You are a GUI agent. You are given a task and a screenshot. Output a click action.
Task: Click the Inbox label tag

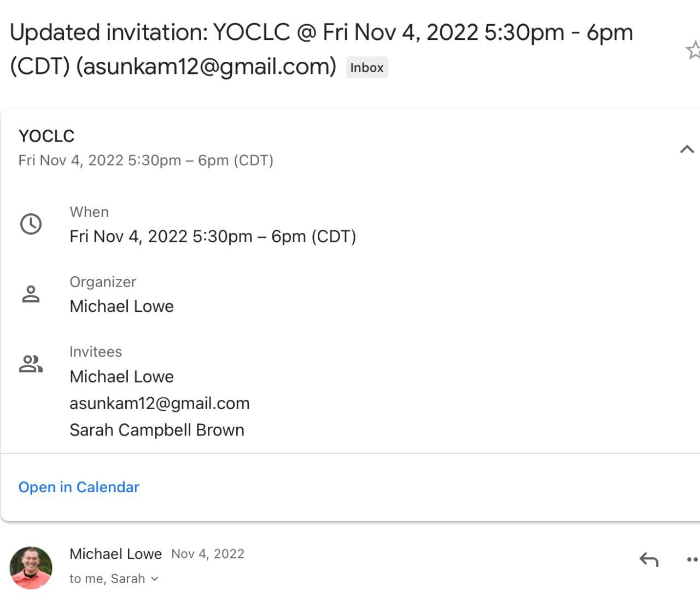click(367, 68)
